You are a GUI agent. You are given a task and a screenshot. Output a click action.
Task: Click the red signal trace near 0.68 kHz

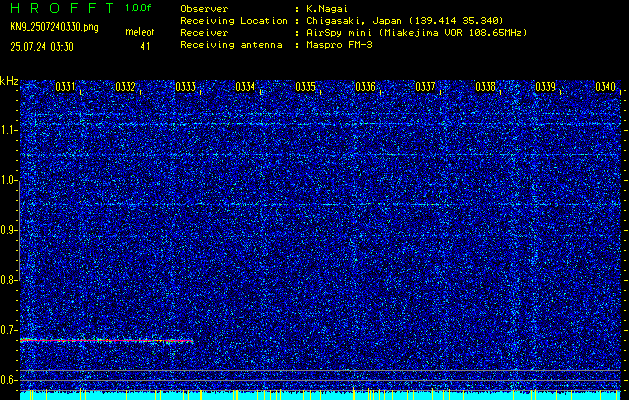106,341
